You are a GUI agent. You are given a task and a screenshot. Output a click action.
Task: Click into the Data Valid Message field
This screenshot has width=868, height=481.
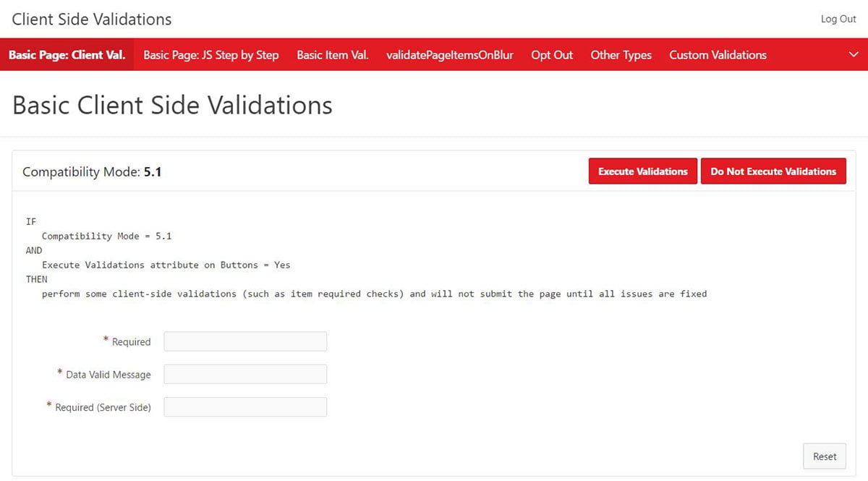[245, 374]
